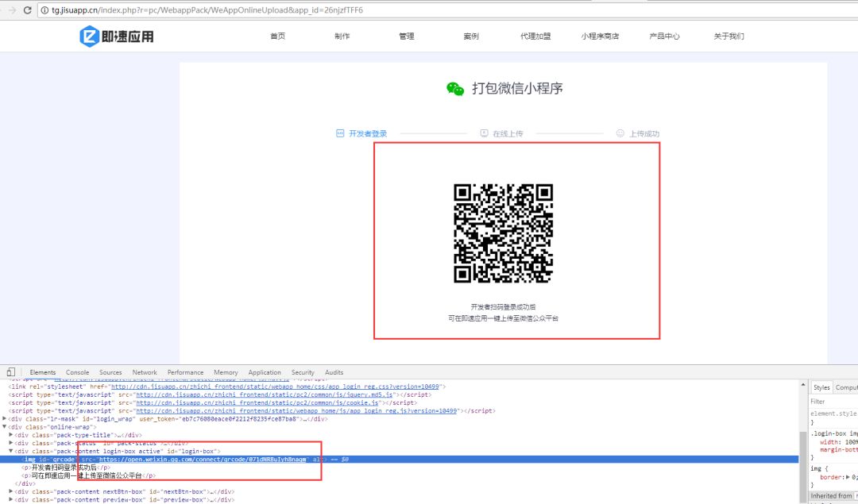Click the 在线上传 step icon
This screenshot has height=504, width=858.
pos(484,133)
